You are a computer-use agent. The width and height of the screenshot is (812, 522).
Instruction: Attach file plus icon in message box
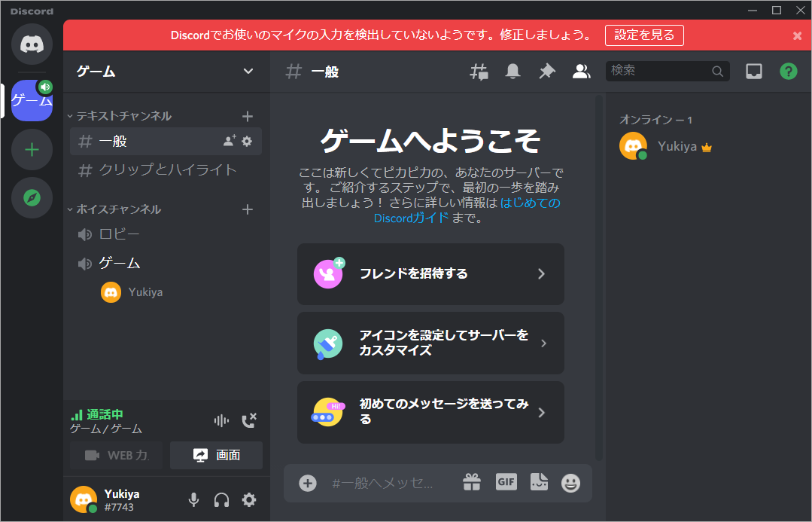click(x=308, y=483)
